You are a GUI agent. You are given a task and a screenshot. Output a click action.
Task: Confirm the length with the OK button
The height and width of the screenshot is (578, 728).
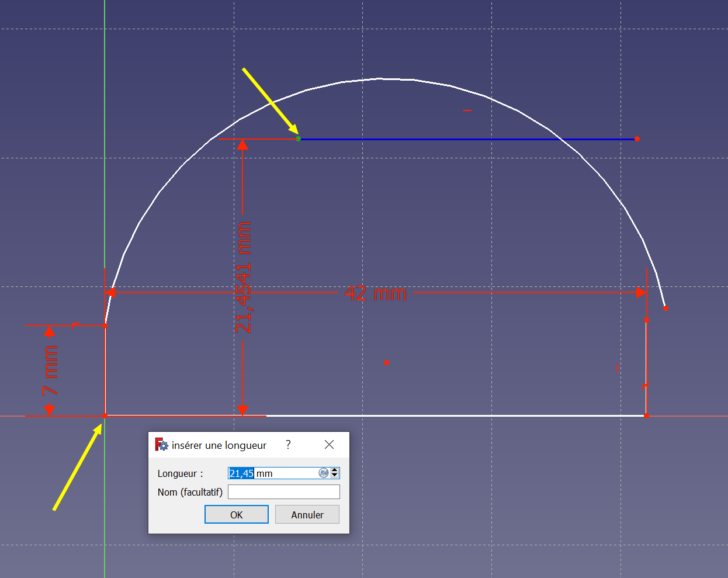pyautogui.click(x=237, y=514)
